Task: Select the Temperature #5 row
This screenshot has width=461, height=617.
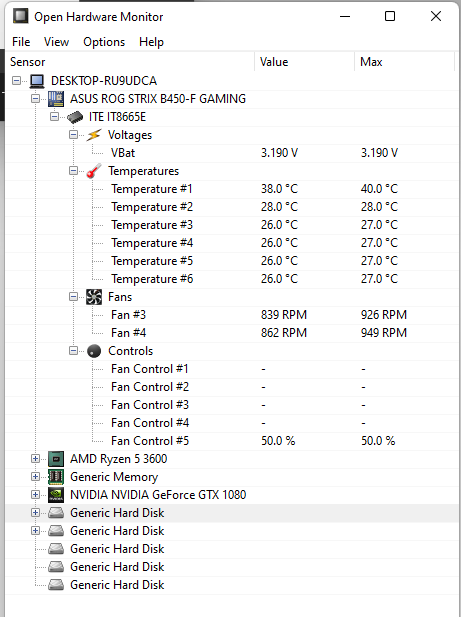Action: click(230, 261)
